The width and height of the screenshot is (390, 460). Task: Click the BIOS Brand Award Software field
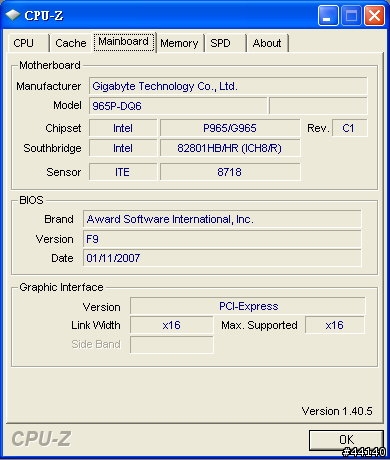tap(222, 219)
